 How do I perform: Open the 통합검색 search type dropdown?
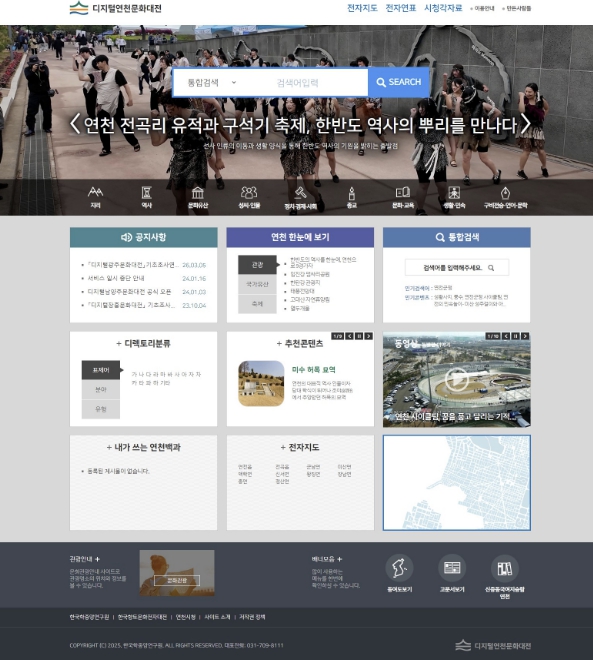(212, 82)
